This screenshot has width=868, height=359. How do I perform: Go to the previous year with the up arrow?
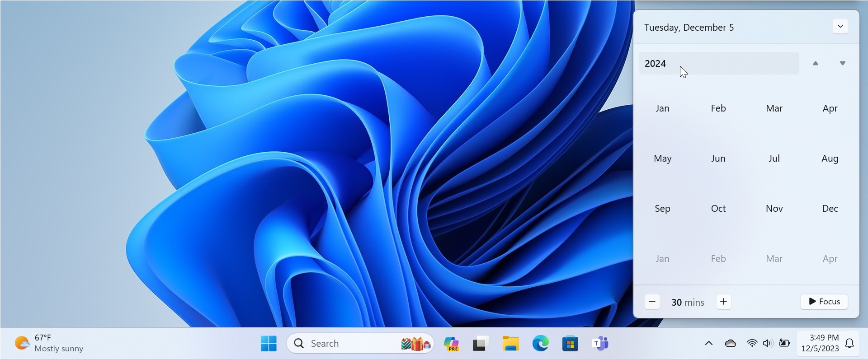815,64
